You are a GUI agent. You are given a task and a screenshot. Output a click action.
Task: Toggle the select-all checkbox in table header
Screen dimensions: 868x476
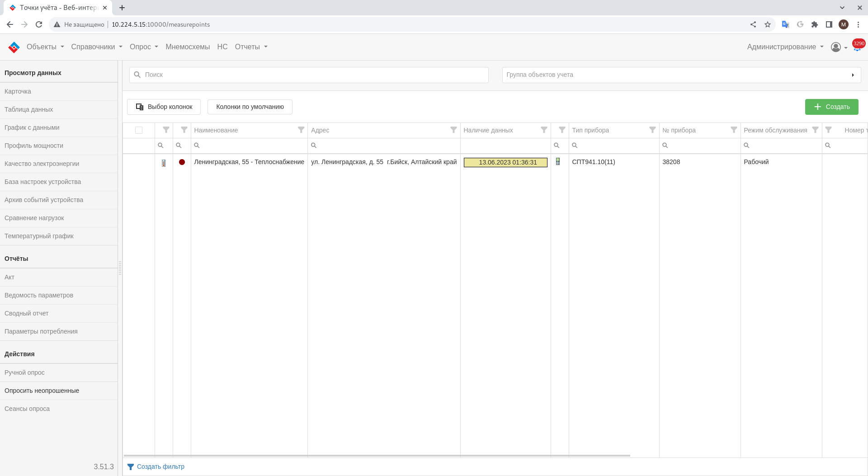pos(139,130)
